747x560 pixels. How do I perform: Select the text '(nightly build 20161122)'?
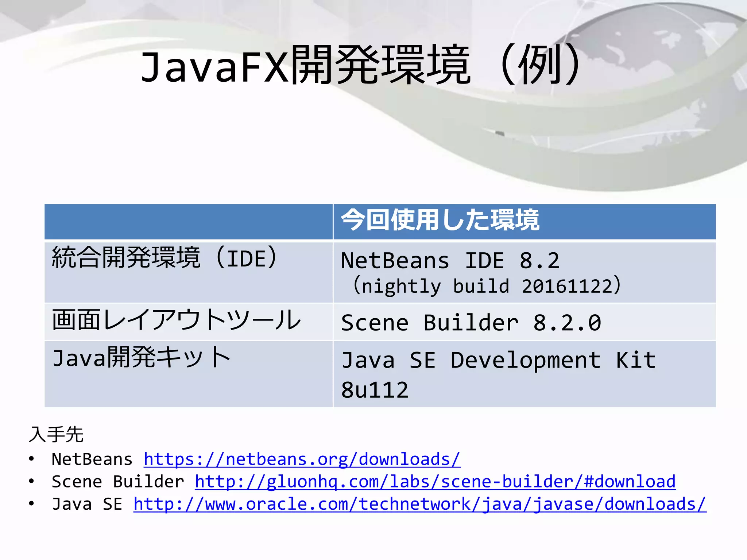487,286
